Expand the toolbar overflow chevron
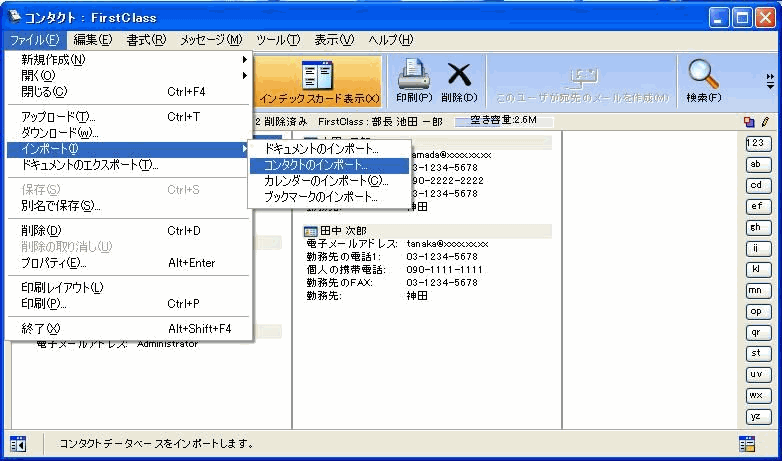The height and width of the screenshot is (461, 782). click(769, 80)
